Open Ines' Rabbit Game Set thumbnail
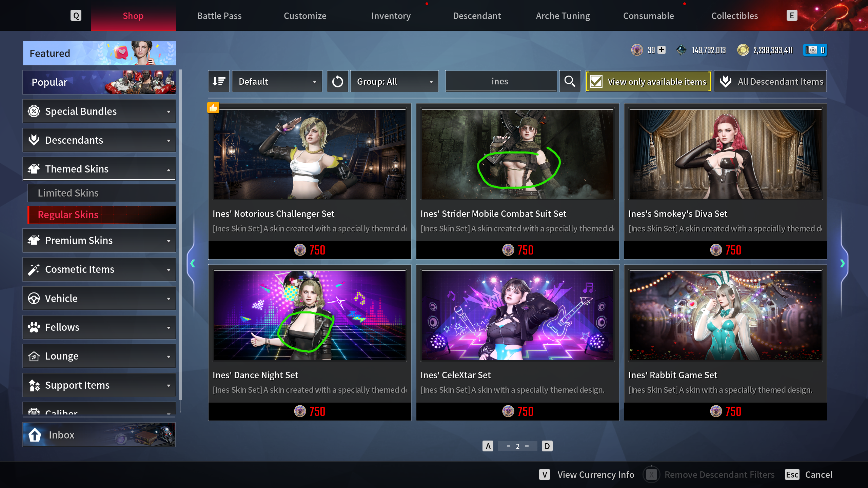This screenshot has height=488, width=868. [x=726, y=315]
